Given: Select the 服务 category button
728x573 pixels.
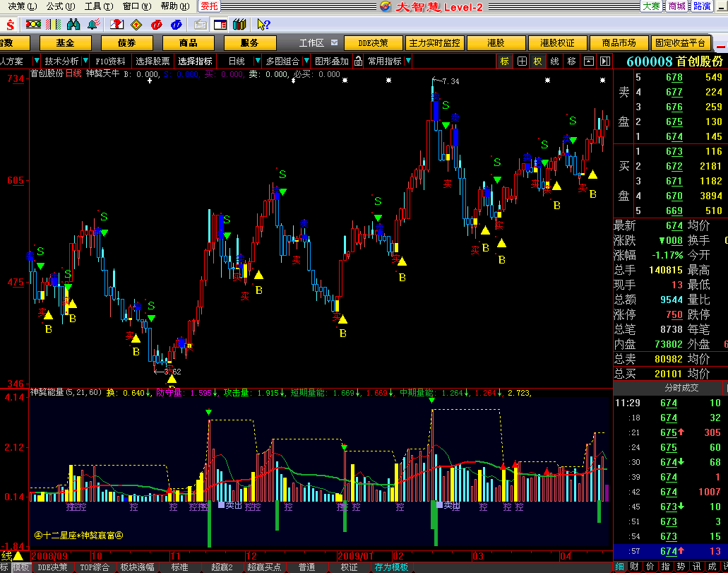Looking at the screenshot, I should 249,43.
